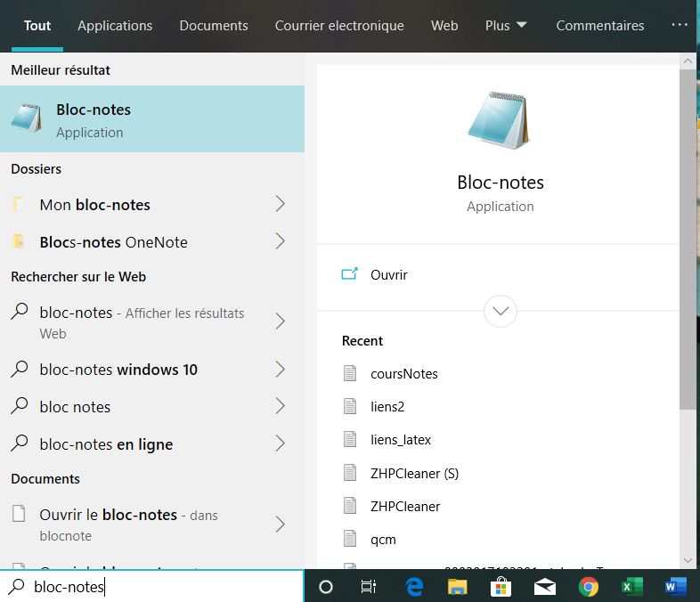Image resolution: width=700 pixels, height=602 pixels.
Task: Click the liens2 file icon
Action: (350, 406)
